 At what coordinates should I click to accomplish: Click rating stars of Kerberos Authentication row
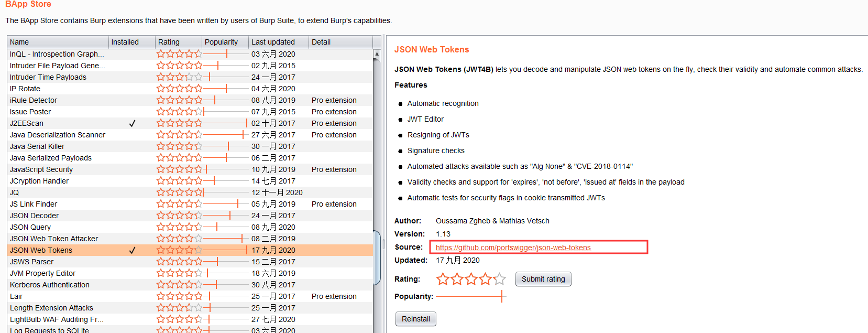[x=179, y=285]
